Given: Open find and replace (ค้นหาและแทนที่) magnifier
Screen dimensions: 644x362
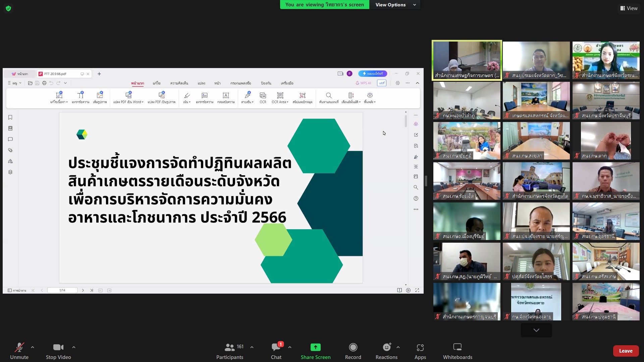Looking at the screenshot, I should pyautogui.click(x=329, y=98).
